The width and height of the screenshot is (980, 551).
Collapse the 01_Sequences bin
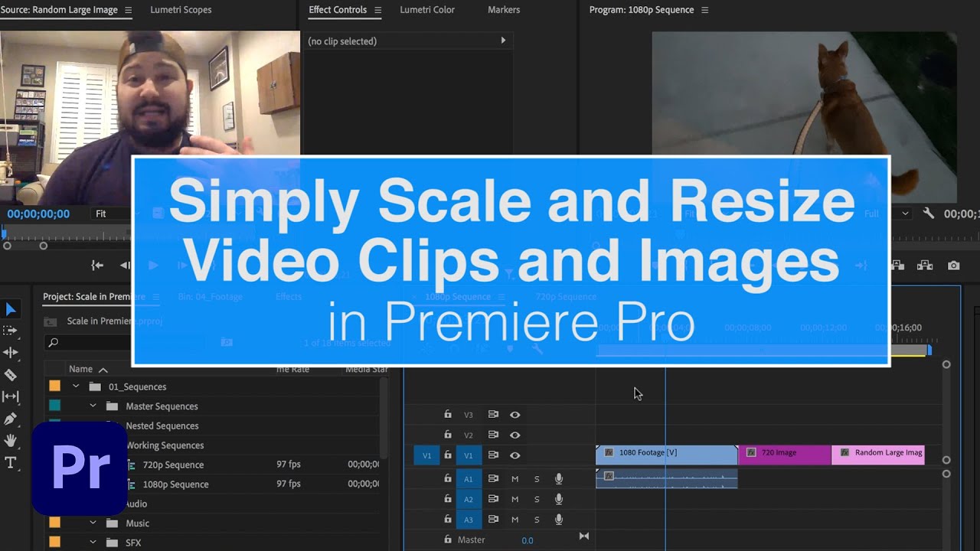point(76,386)
